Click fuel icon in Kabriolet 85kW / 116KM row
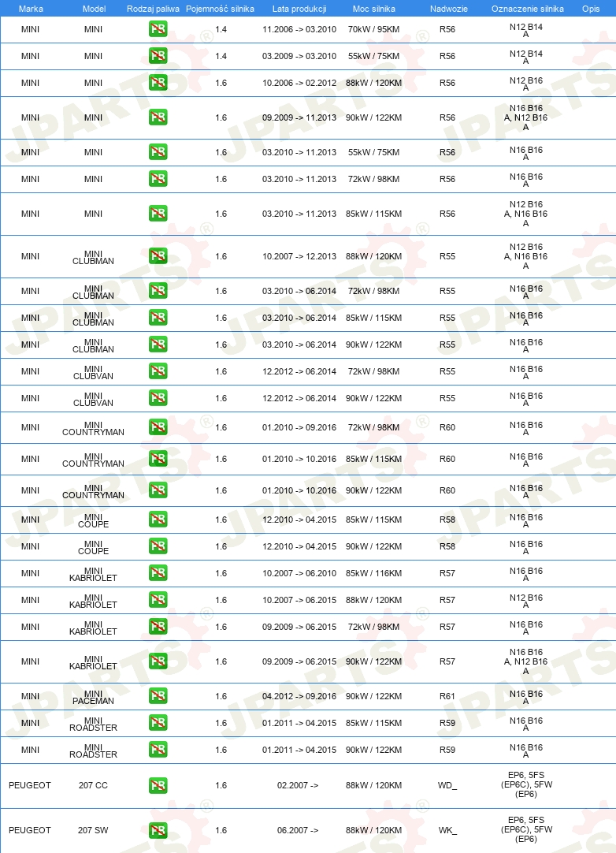The width and height of the screenshot is (616, 853). pyautogui.click(x=158, y=573)
